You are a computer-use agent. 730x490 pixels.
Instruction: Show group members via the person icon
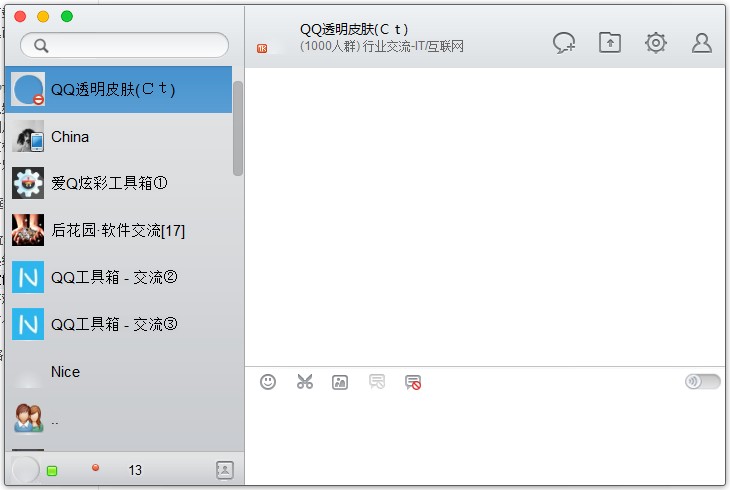click(x=701, y=43)
